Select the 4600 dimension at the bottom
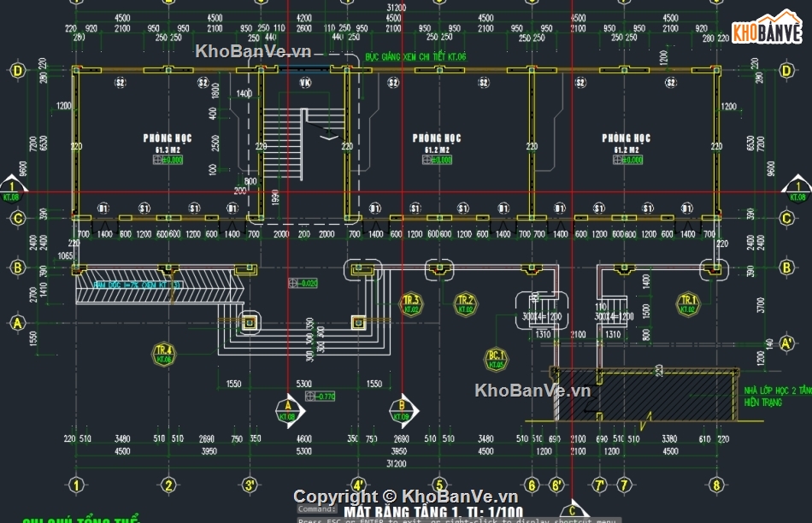The image size is (812, 523). click(304, 438)
